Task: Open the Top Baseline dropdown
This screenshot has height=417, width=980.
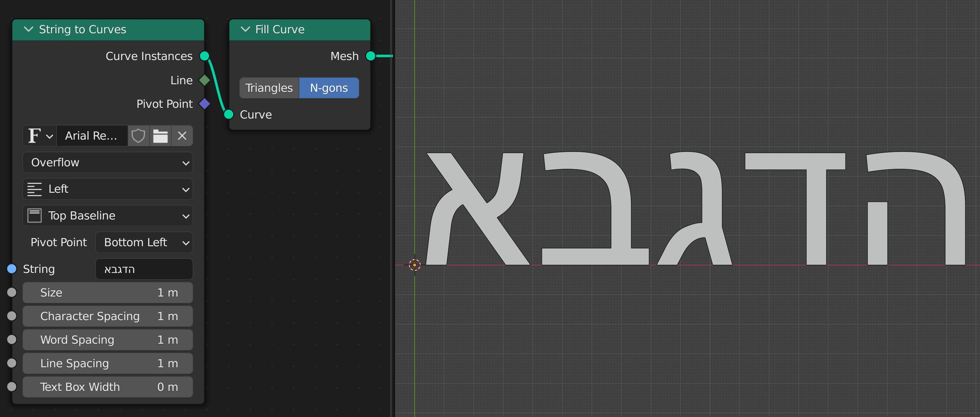Action: coord(108,216)
